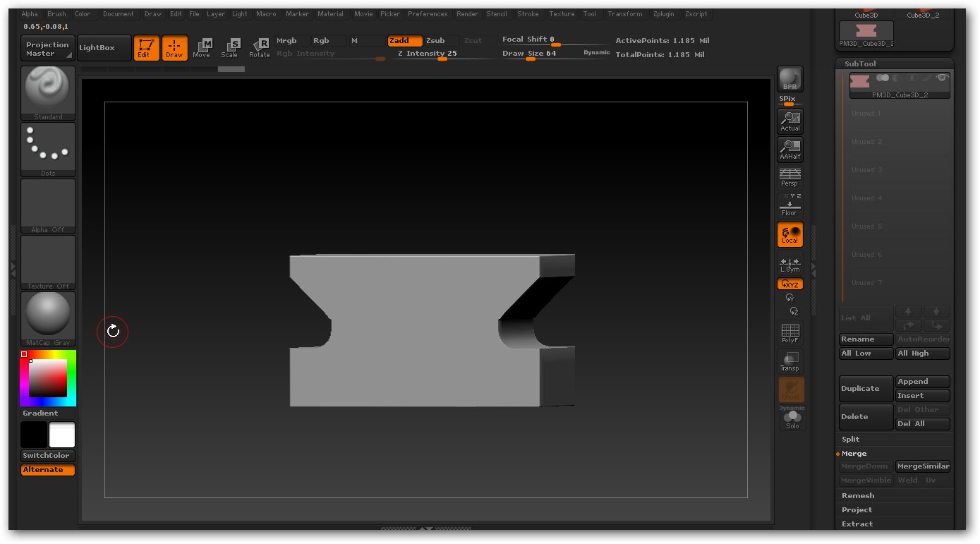Viewport: 980px width, 544px height.
Task: Toggle Zadd sculpt mode
Action: (405, 41)
